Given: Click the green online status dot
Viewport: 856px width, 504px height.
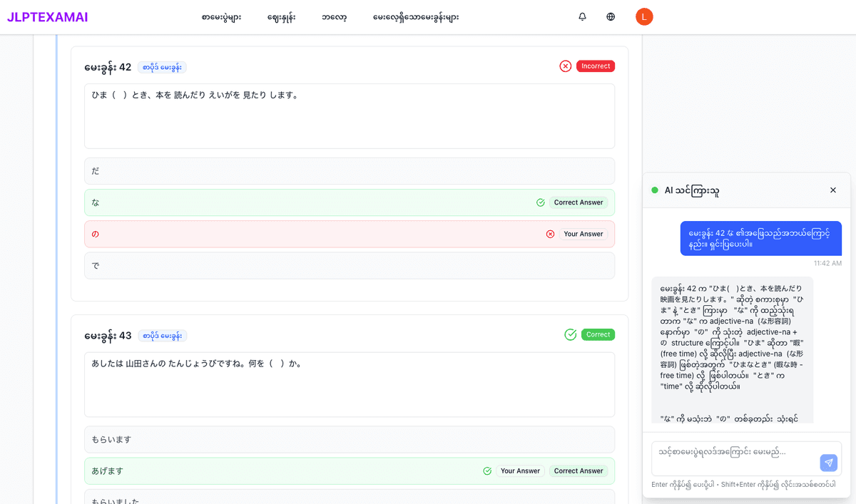Looking at the screenshot, I should (x=655, y=190).
